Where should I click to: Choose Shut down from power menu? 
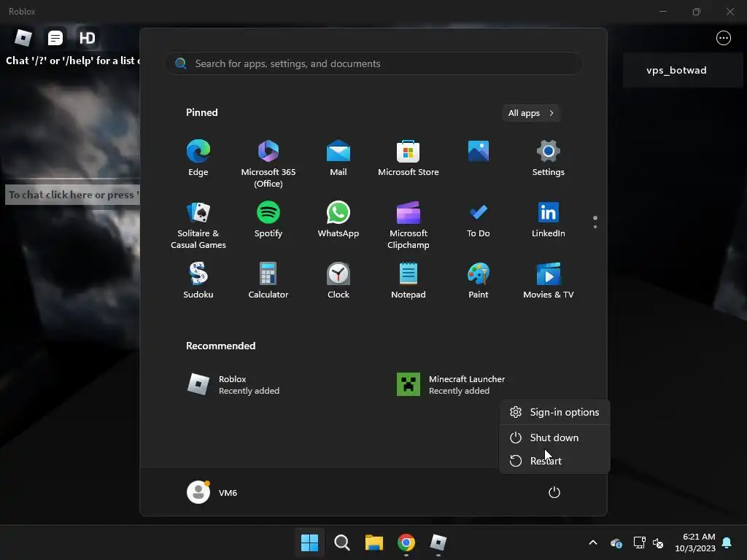[x=554, y=437]
